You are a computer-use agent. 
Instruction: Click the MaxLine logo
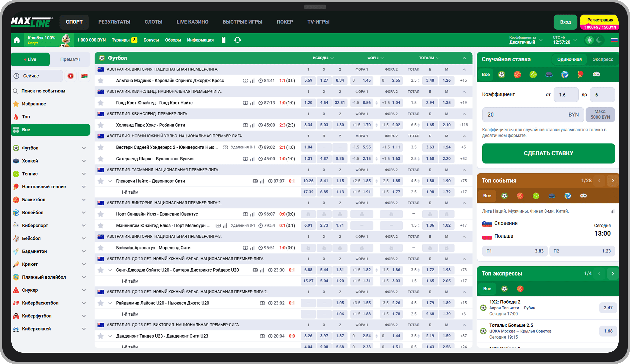(x=32, y=22)
